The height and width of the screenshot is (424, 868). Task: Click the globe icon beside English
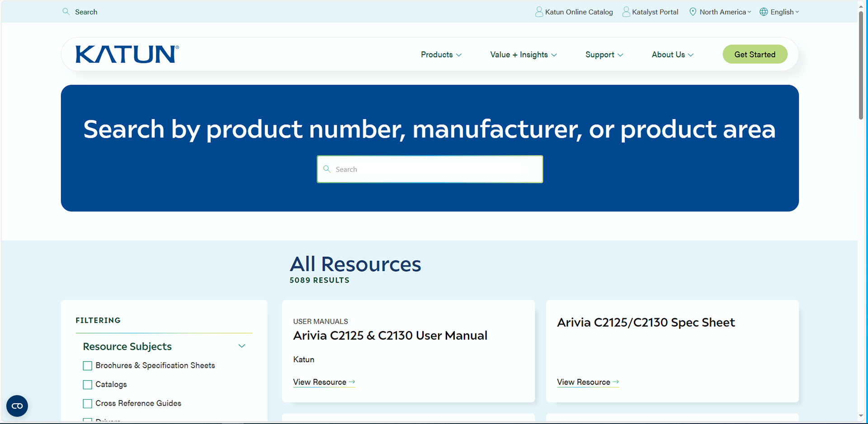pos(764,12)
